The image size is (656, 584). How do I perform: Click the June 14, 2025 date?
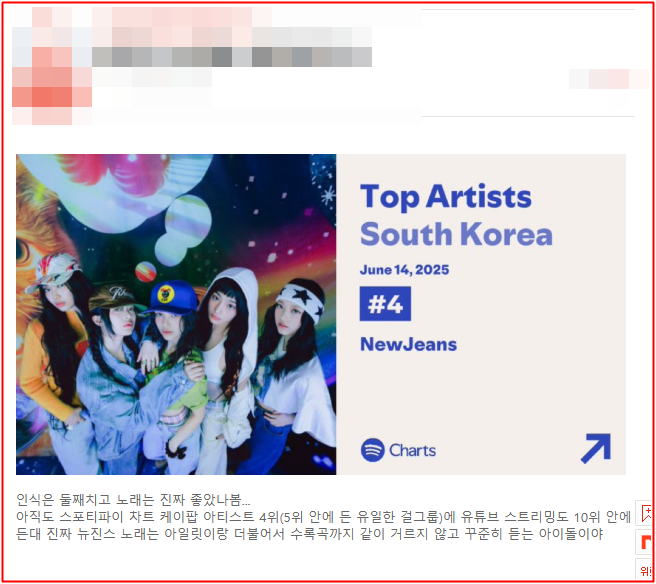(x=404, y=270)
